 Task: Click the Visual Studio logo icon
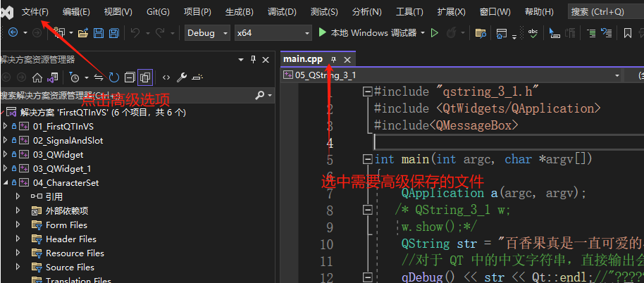coord(6,12)
